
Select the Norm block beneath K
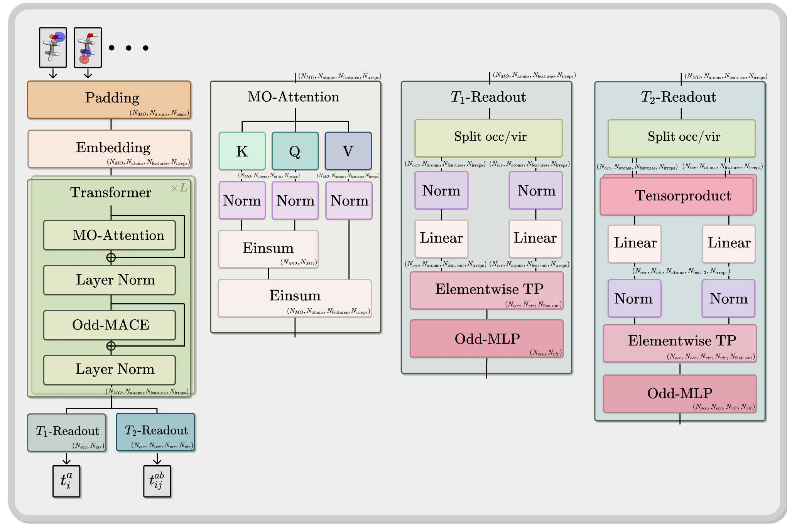click(x=242, y=200)
